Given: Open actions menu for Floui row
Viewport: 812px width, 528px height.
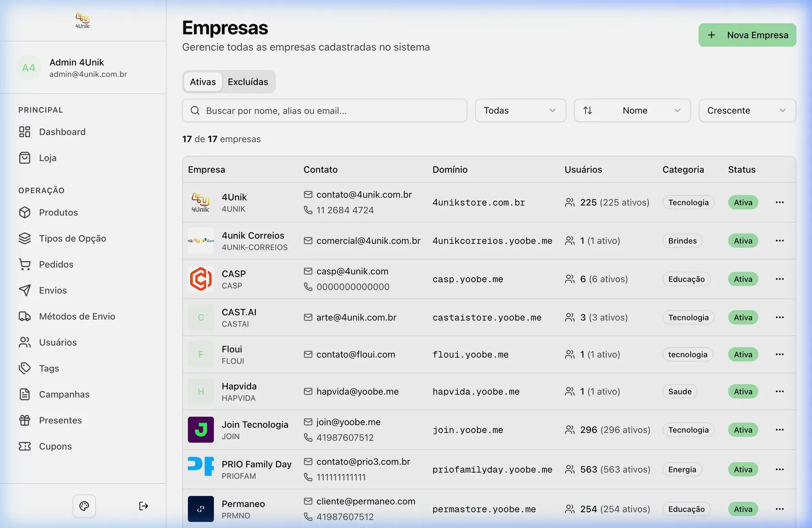Looking at the screenshot, I should click(780, 355).
